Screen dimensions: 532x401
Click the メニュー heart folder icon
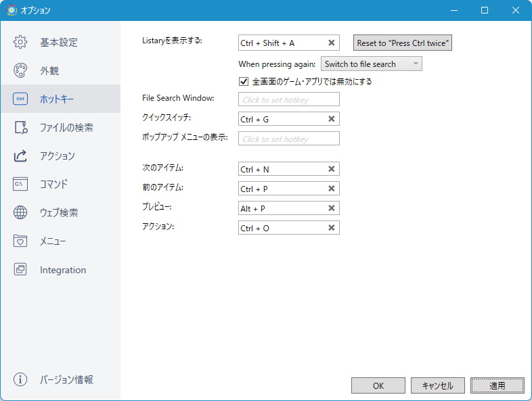20,241
